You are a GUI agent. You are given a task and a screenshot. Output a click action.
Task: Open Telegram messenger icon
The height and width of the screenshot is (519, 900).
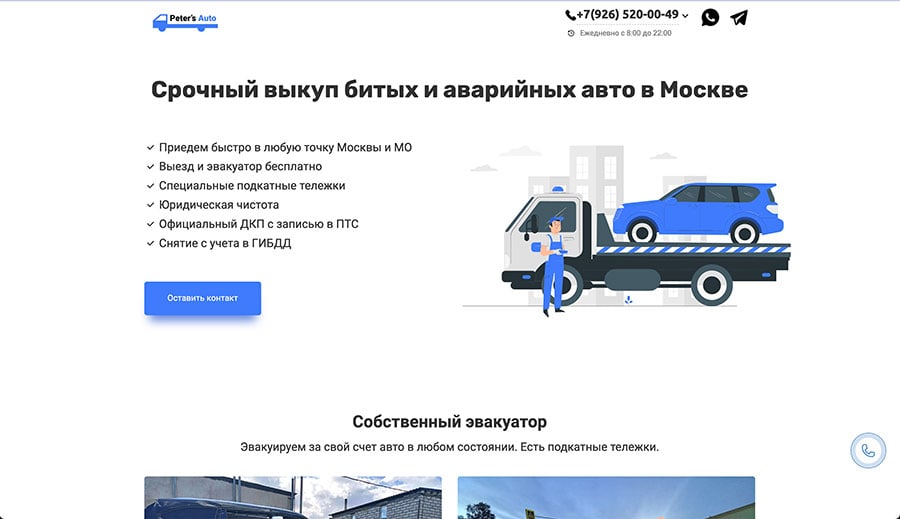point(739,18)
